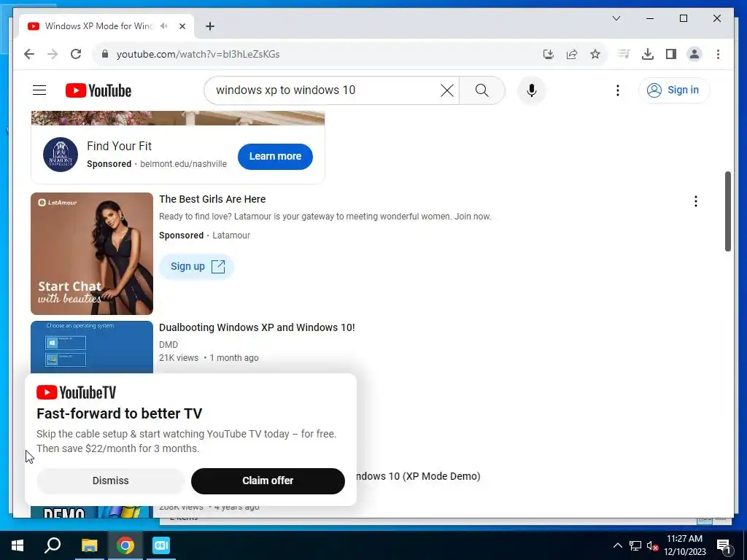Click the YouTube search magnifier button
Viewport: 747px width, 560px height.
coord(481,90)
